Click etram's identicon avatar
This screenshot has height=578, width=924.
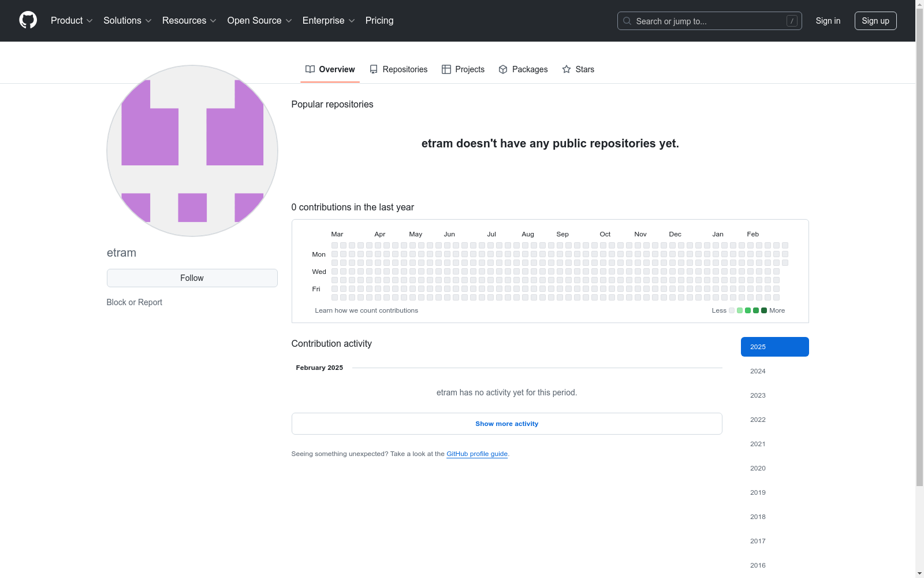tap(192, 151)
